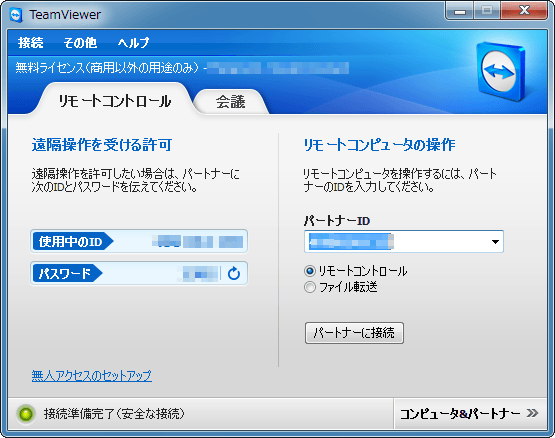
Task: Open the 無人アクセスのセットアップ link
Action: 92,375
